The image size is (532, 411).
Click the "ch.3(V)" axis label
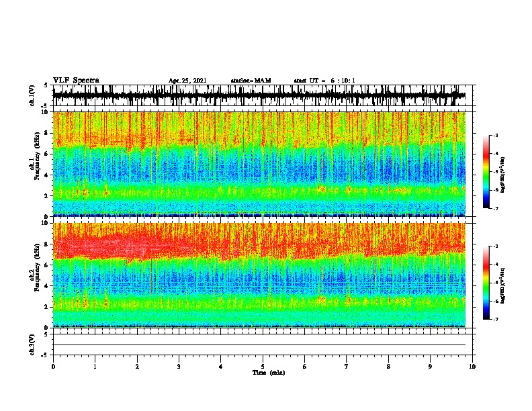coord(32,345)
